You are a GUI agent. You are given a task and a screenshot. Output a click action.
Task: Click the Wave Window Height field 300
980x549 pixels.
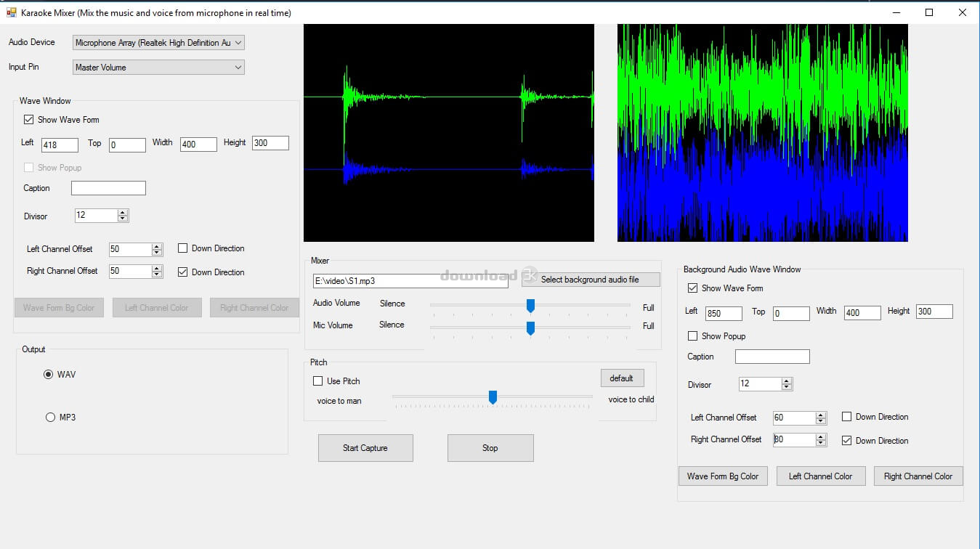[270, 143]
